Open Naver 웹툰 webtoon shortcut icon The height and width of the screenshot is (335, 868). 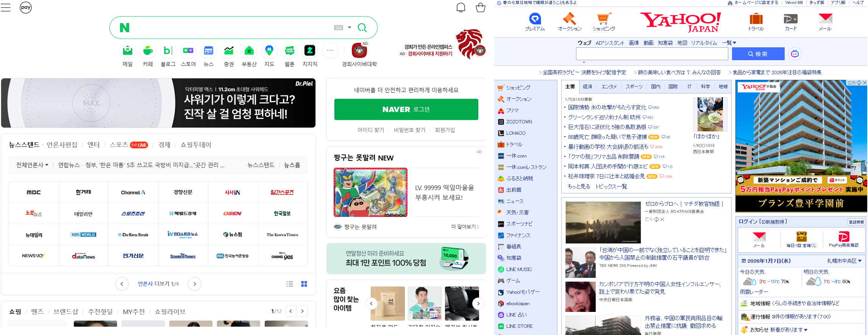[x=290, y=50]
